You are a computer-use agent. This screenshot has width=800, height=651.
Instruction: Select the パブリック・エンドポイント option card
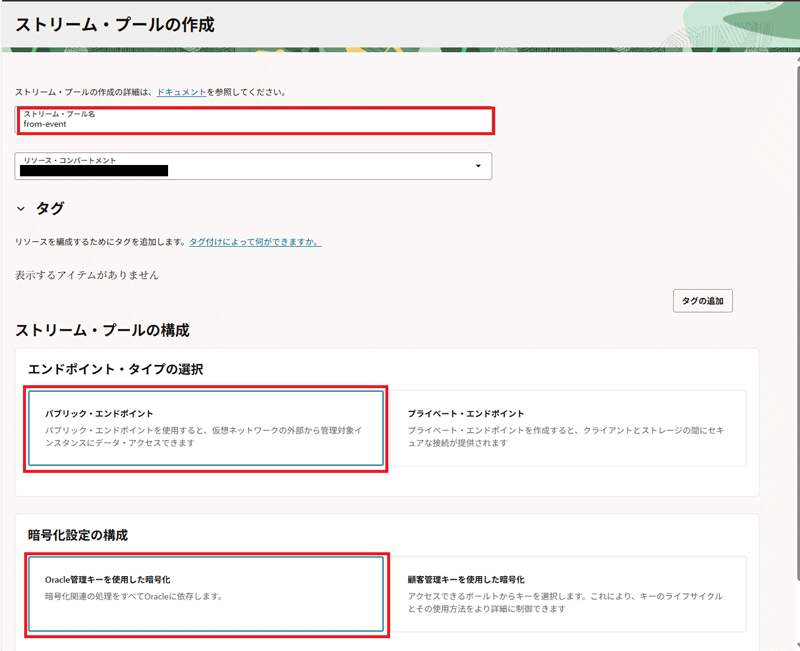(x=205, y=428)
